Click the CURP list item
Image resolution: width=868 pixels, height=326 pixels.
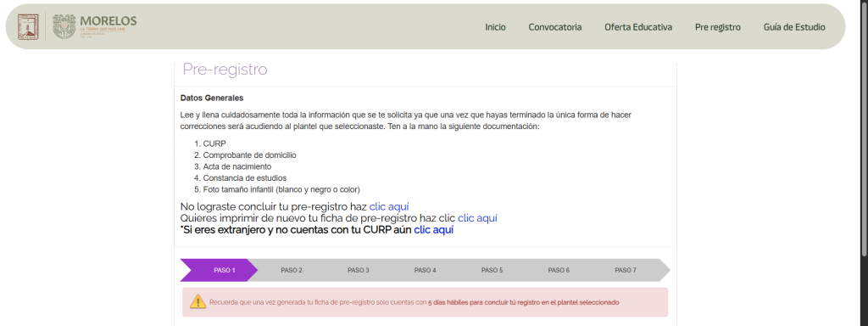coord(214,143)
